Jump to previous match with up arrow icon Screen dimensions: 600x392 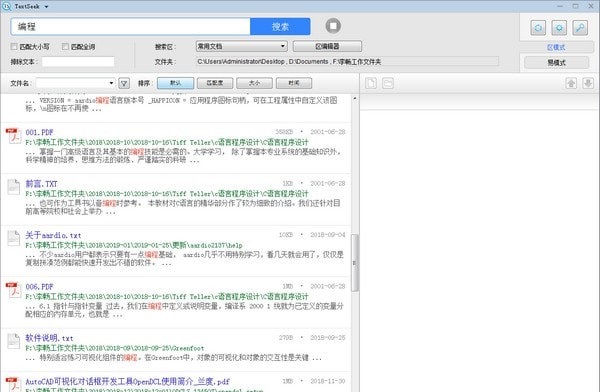point(571,83)
